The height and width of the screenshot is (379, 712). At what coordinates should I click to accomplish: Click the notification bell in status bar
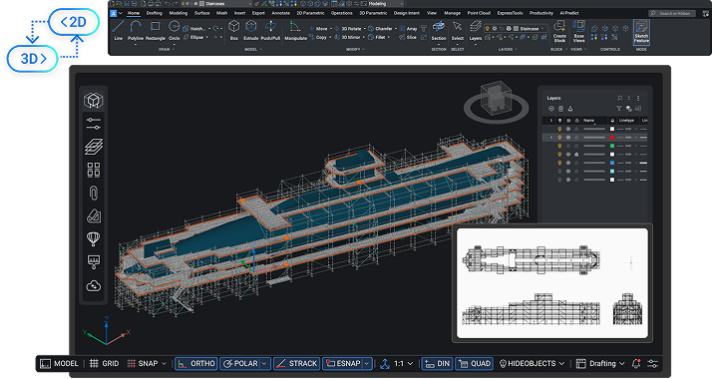pyautogui.click(x=636, y=364)
